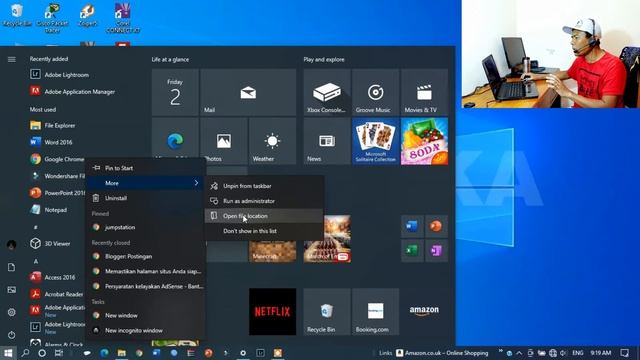This screenshot has width=640, height=360.
Task: Open Acrobat Reader in app list
Action: pos(56,294)
